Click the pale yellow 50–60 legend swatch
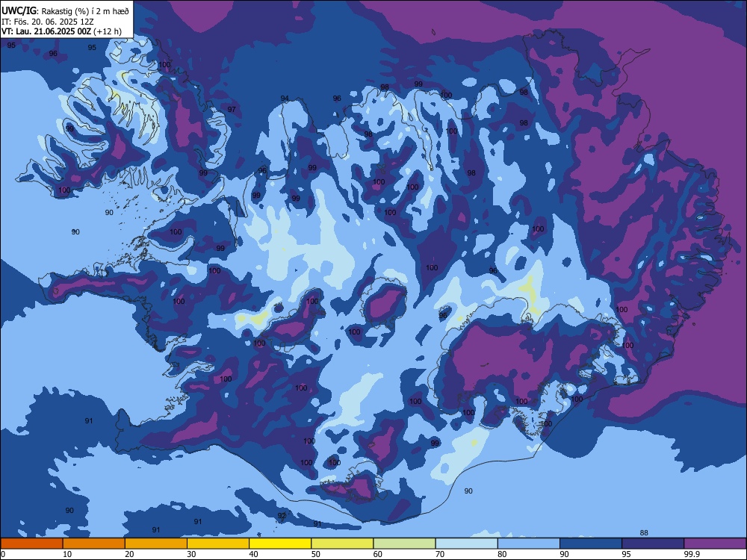Screen dimensions: 747x560 342,544
